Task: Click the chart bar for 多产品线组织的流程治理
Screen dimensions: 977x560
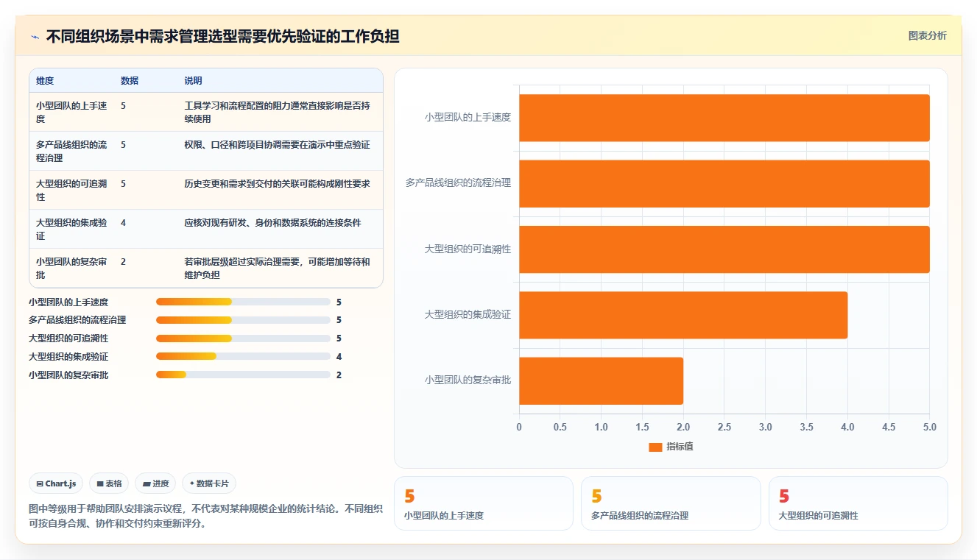Action: point(724,183)
